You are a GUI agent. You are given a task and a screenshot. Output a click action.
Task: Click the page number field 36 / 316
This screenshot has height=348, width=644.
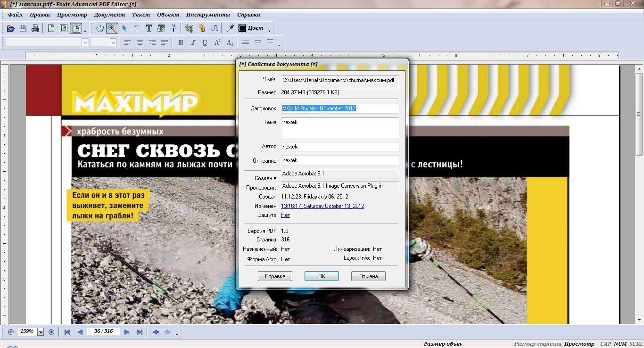(x=103, y=331)
